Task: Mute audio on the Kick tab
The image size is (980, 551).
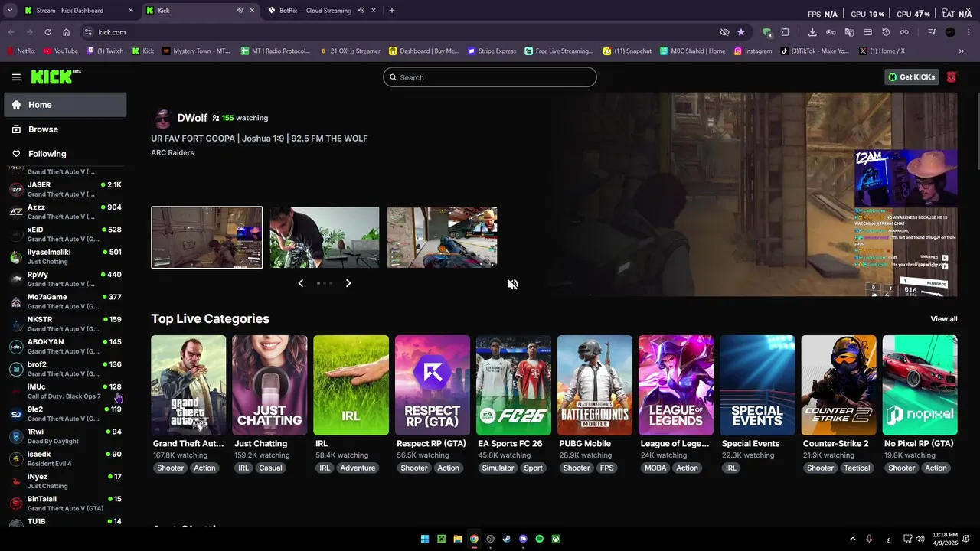Action: pos(240,11)
